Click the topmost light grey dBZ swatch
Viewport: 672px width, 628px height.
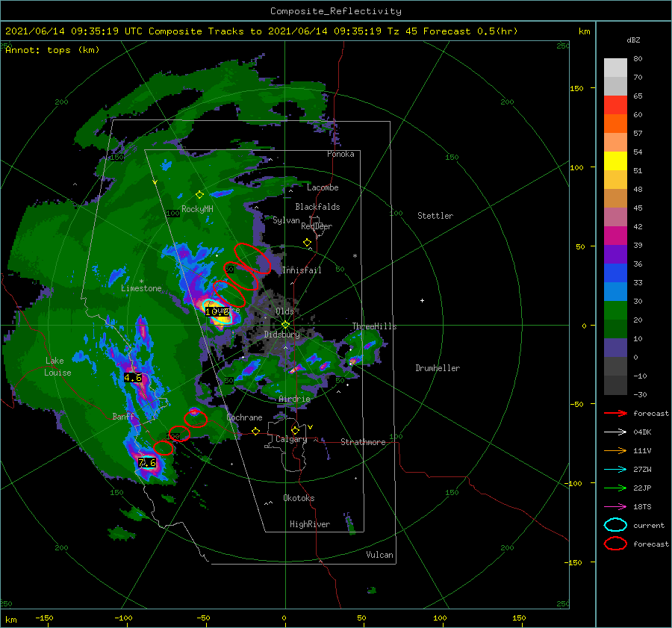click(x=615, y=68)
